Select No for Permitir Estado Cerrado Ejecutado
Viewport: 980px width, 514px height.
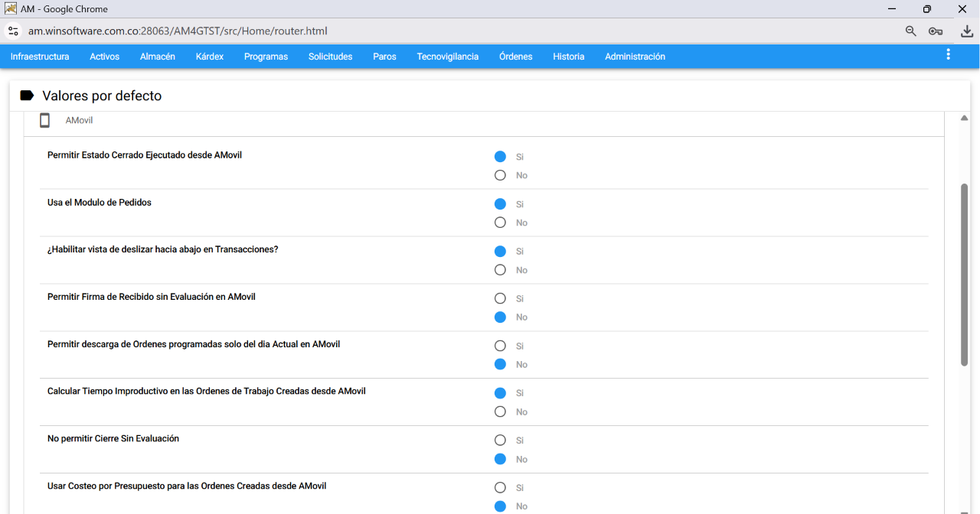point(500,175)
